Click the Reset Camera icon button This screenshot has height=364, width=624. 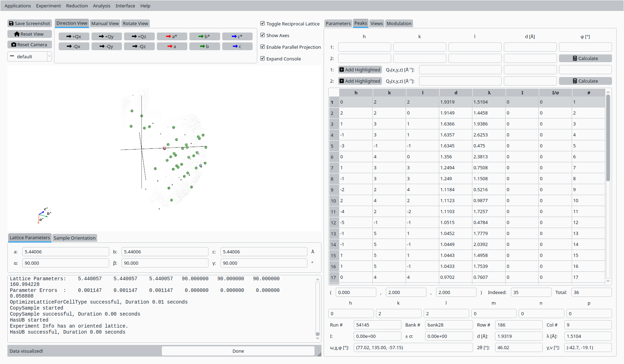(x=30, y=45)
